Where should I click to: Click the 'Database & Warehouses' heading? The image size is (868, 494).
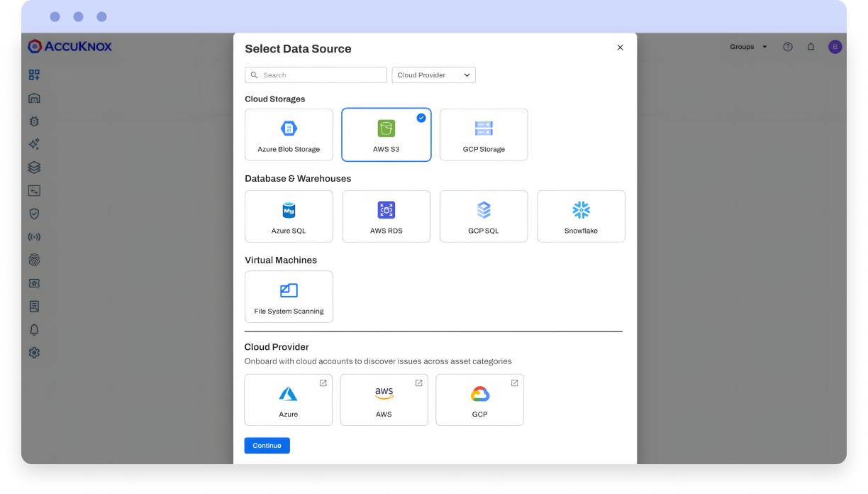[298, 179]
